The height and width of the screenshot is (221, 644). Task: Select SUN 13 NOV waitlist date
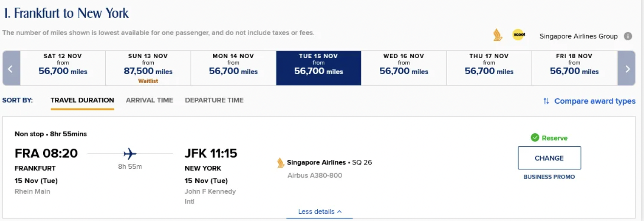tap(148, 68)
